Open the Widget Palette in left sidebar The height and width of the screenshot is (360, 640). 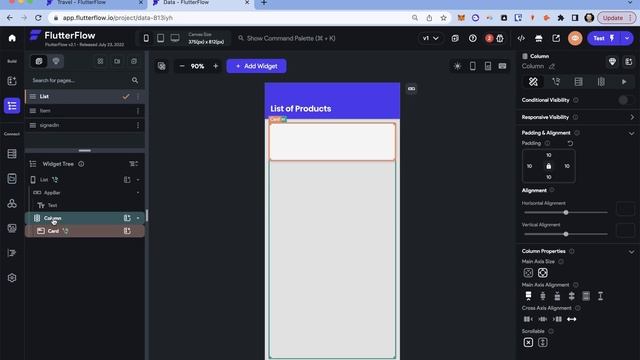point(12,81)
